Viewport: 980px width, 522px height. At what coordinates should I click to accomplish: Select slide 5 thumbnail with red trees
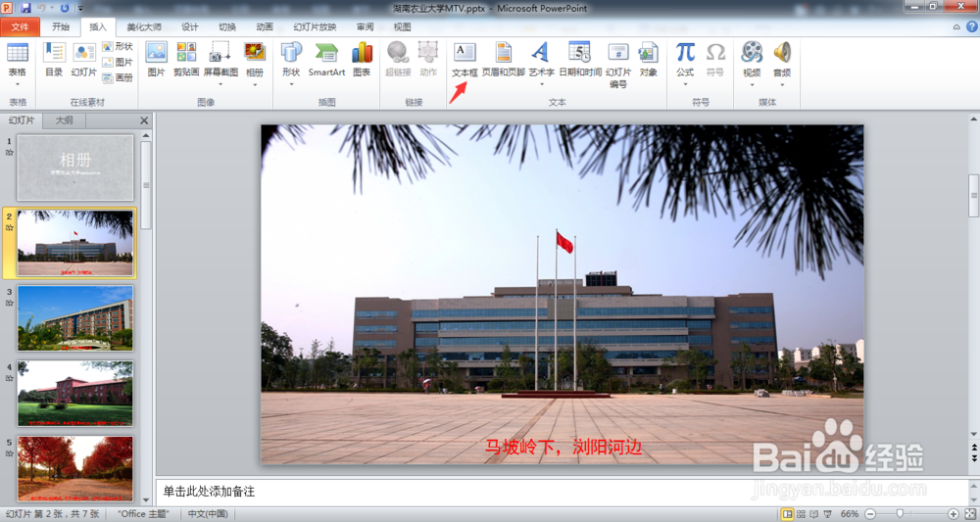click(75, 468)
